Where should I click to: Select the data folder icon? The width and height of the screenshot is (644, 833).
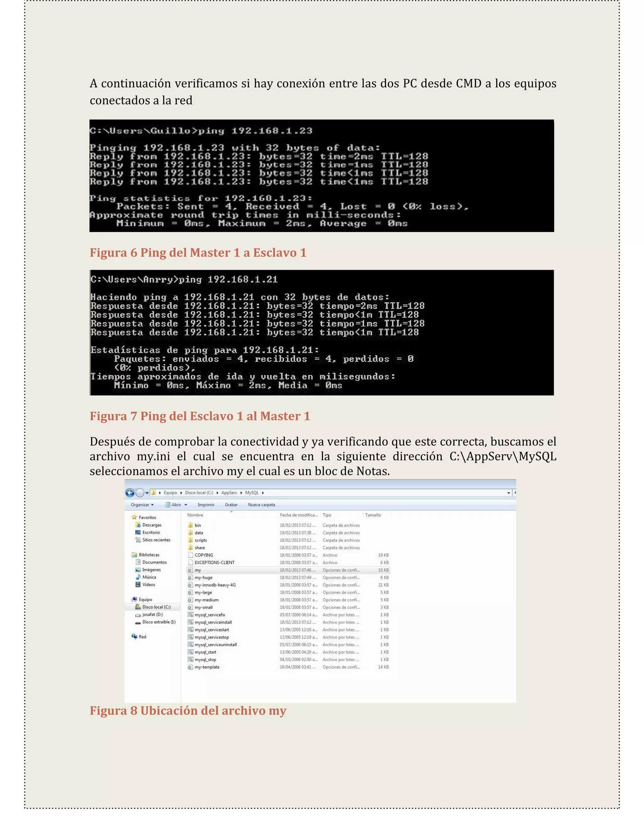pyautogui.click(x=190, y=532)
